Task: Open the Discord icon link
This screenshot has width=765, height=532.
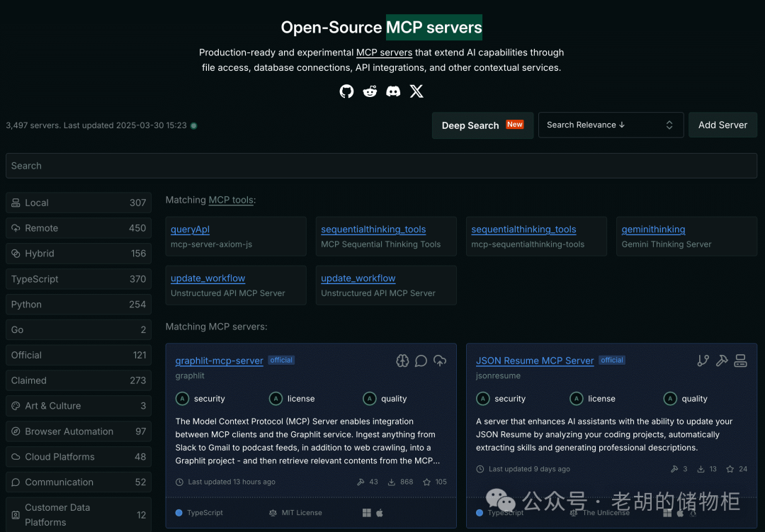Action: pyautogui.click(x=393, y=91)
